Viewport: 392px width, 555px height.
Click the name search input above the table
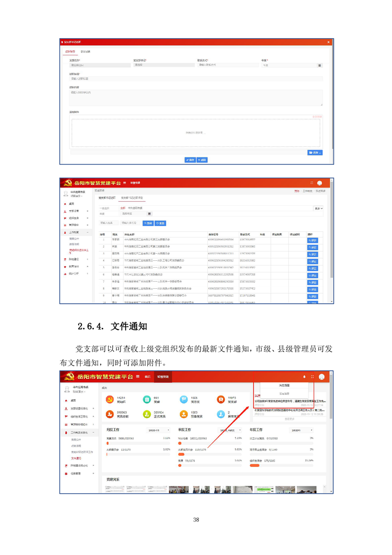point(108,223)
